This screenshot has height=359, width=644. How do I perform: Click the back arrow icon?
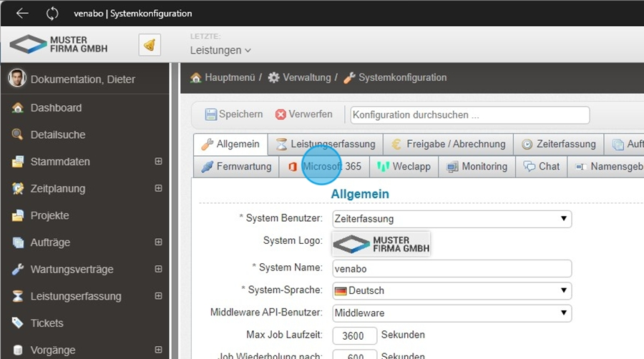point(22,13)
